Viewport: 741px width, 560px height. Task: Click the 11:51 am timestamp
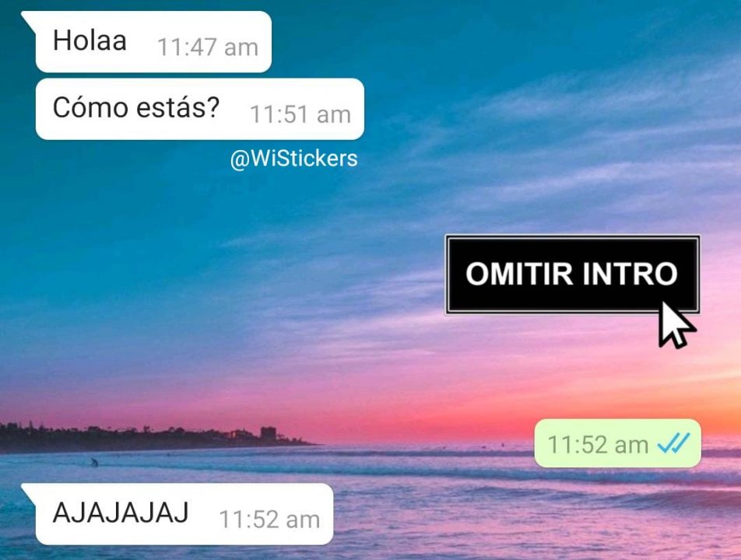point(300,114)
